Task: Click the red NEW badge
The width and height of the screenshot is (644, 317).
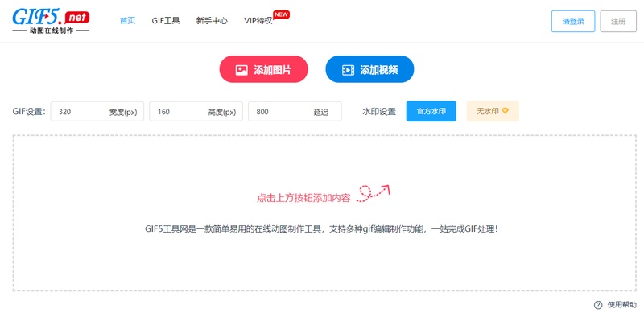Action: pos(281,14)
